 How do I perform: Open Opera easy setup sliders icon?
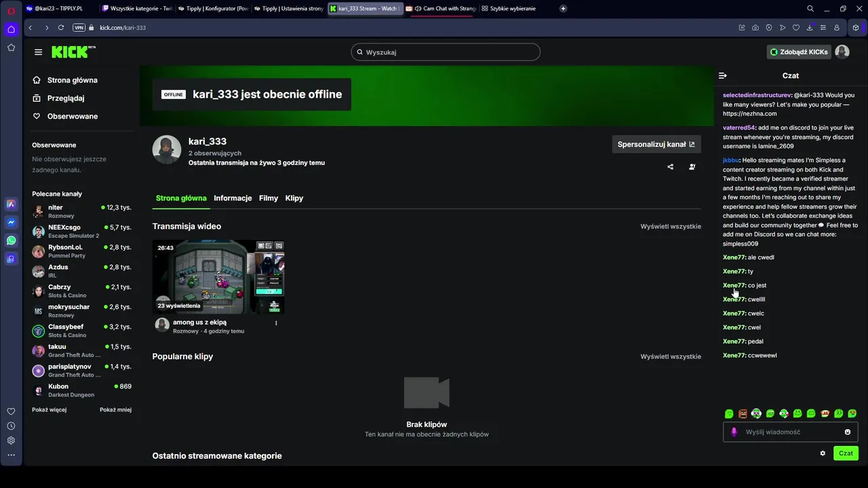pyautogui.click(x=823, y=28)
